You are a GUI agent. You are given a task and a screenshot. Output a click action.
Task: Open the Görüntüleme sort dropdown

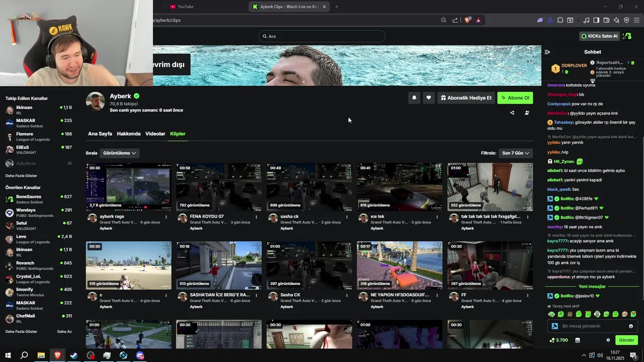click(x=119, y=153)
